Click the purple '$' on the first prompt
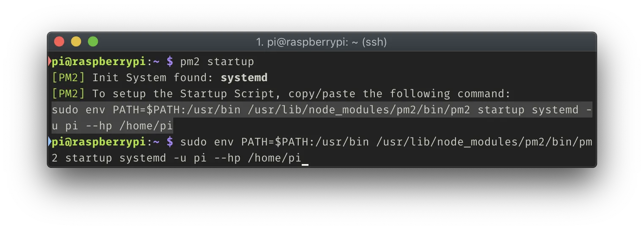The height and width of the screenshot is (230, 644). coord(170,62)
